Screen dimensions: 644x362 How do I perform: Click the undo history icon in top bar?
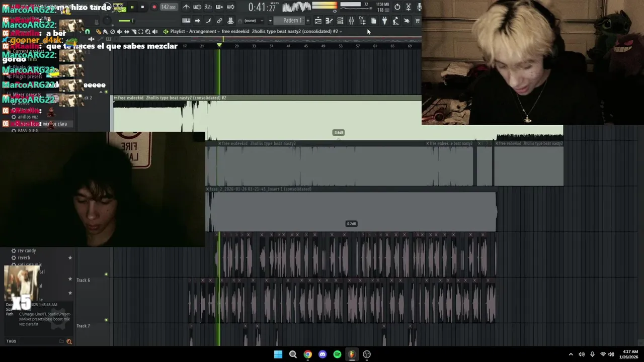coord(397,7)
